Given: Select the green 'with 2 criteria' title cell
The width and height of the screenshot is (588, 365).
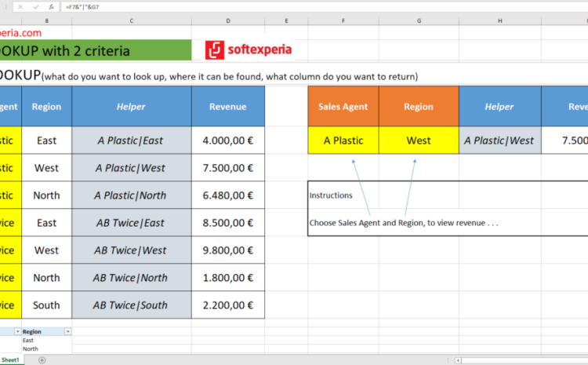Looking at the screenshot, I should (96, 50).
